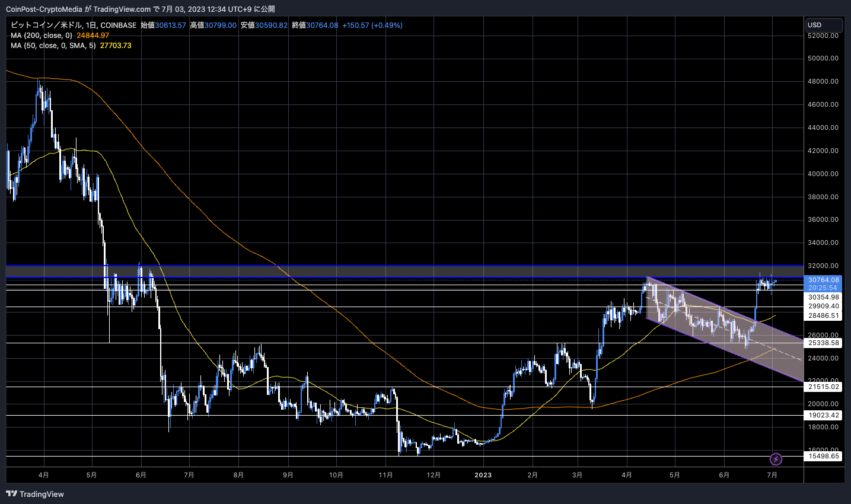Screen dimensions: 851x504
Task: Click the 15498.65 price line label
Action: (x=824, y=456)
